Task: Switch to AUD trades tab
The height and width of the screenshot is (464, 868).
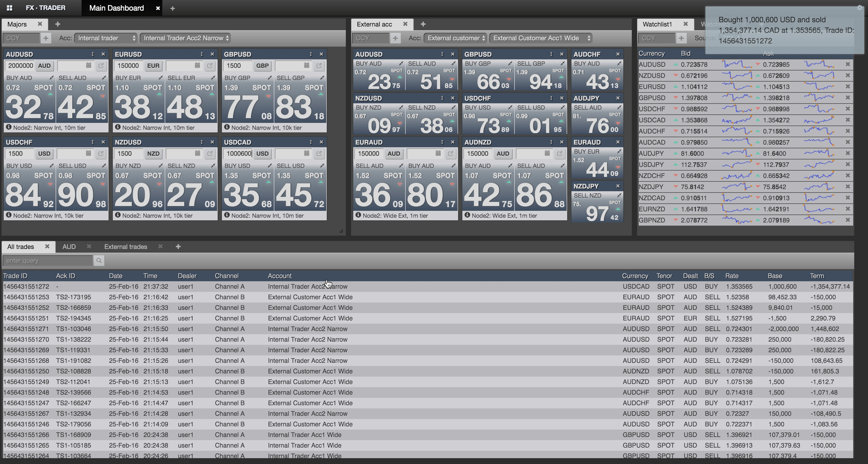Action: (69, 247)
